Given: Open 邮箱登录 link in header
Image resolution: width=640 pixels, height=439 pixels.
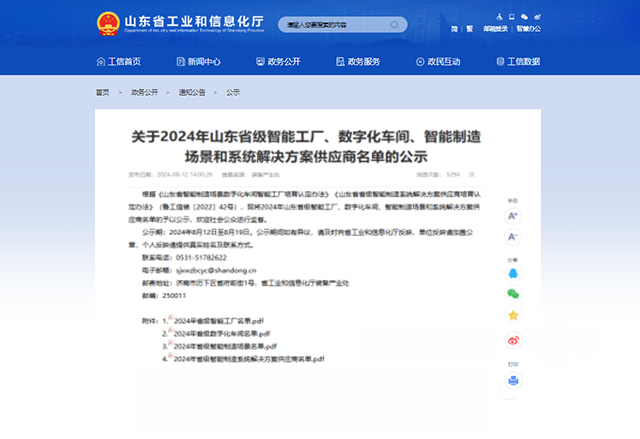Looking at the screenshot, I should [496, 29].
